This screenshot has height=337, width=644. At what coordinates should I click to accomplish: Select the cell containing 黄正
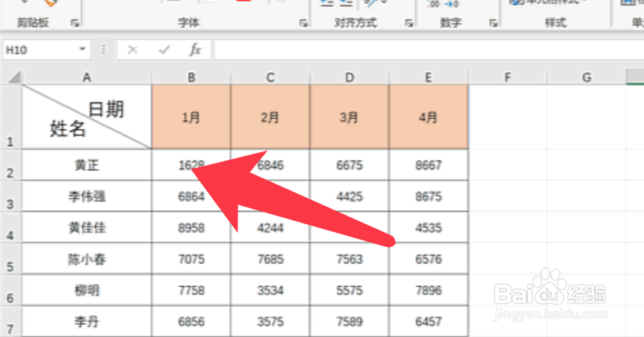pos(87,165)
